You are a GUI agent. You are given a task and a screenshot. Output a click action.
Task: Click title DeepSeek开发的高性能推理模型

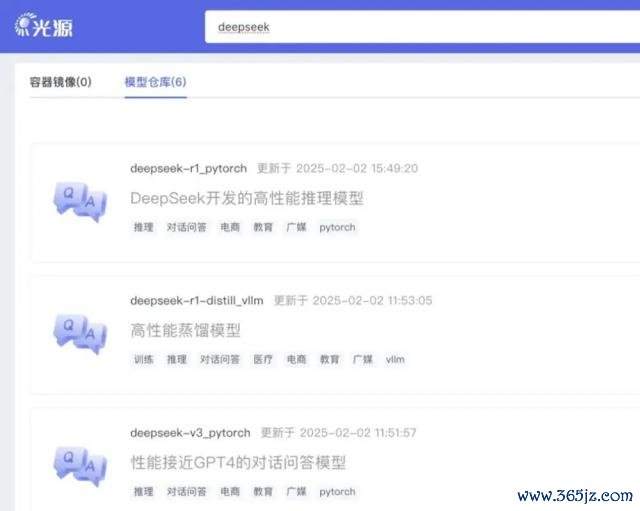(x=247, y=198)
